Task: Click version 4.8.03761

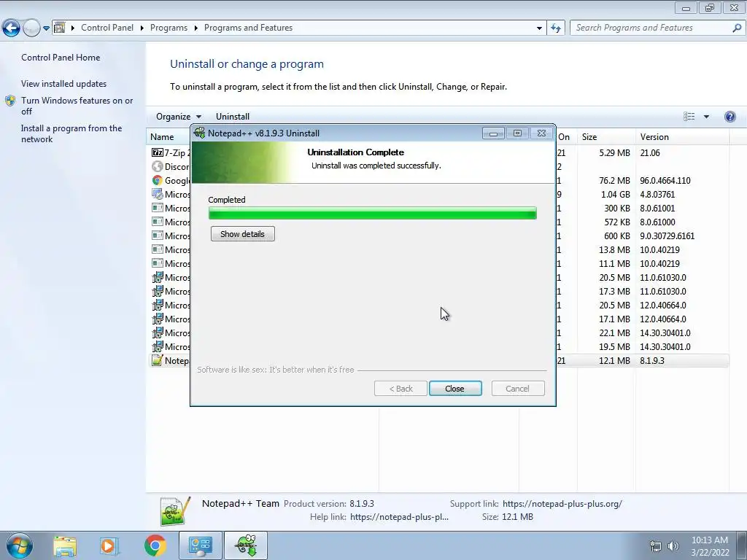Action: click(x=657, y=194)
